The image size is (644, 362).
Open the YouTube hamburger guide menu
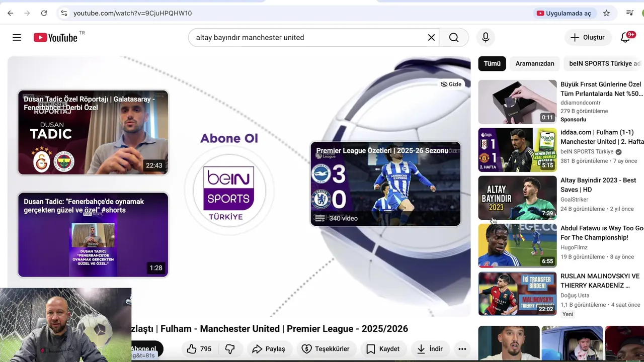pos(17,37)
